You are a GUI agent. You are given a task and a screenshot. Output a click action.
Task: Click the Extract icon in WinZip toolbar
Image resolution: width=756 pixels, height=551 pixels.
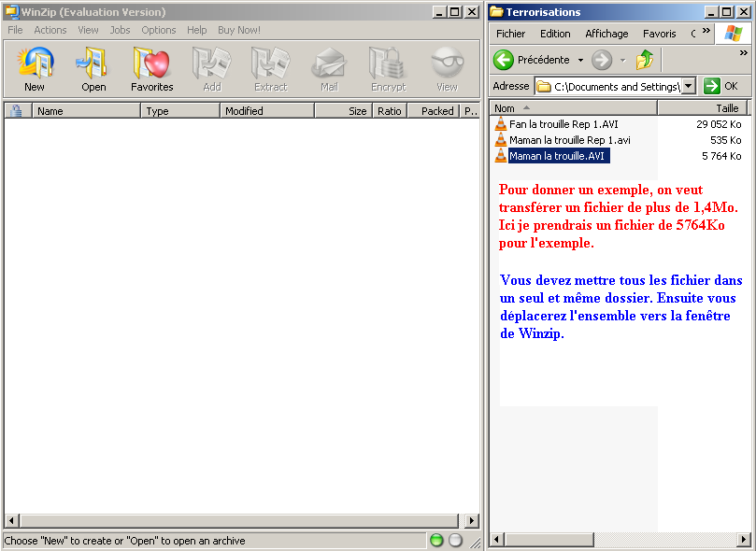[270, 63]
